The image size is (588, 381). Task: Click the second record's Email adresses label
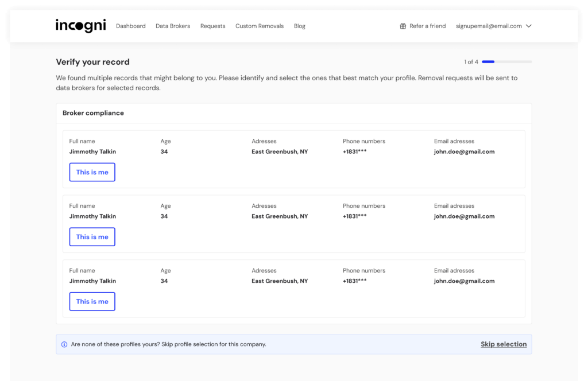pos(454,205)
